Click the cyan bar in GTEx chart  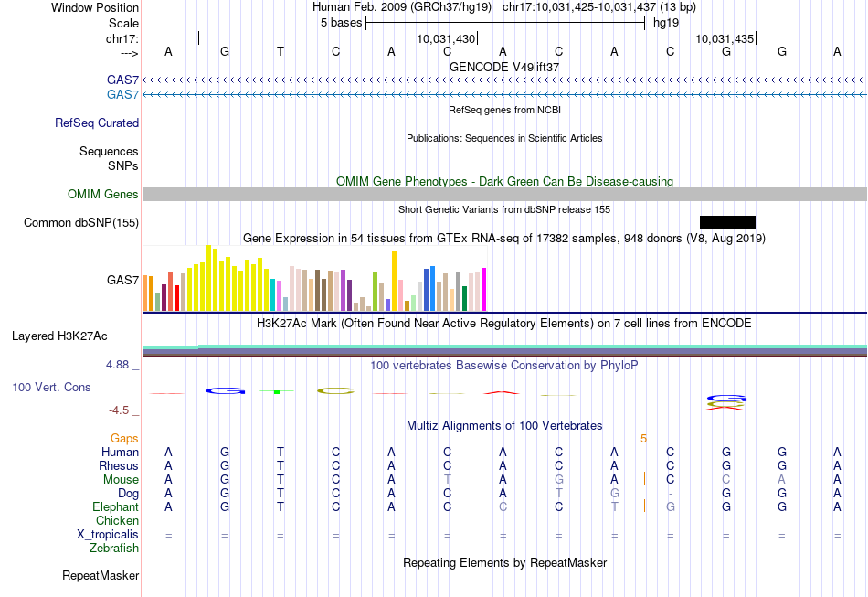tap(272, 295)
